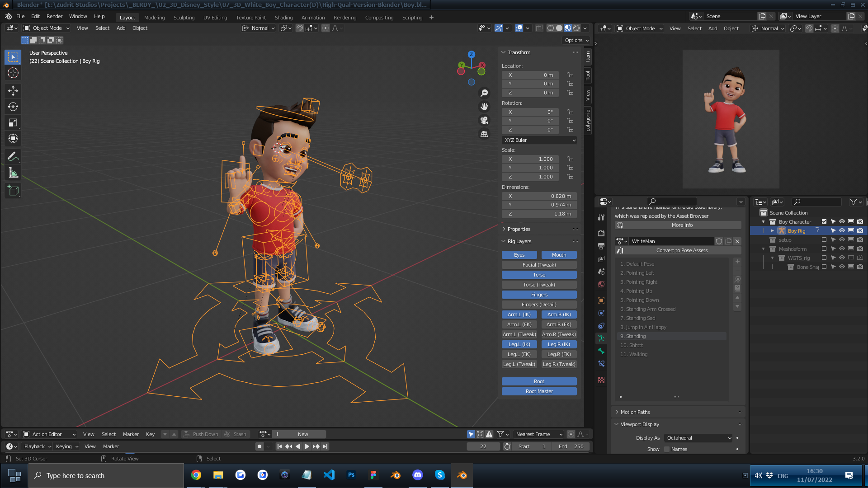Toggle the Root Master rig layer

pyautogui.click(x=539, y=391)
